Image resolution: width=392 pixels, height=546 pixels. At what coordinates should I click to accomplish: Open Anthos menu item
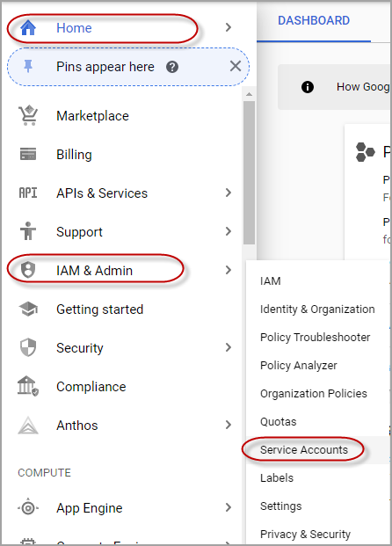[77, 426]
